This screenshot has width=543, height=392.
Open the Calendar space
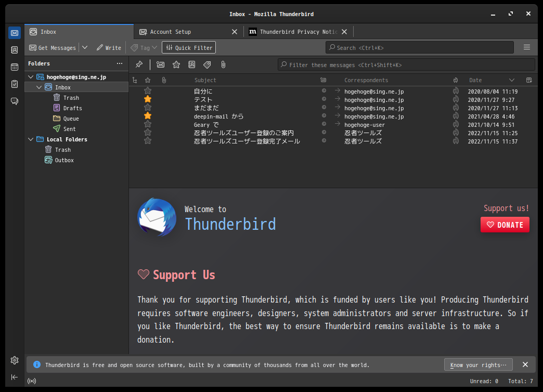[15, 67]
